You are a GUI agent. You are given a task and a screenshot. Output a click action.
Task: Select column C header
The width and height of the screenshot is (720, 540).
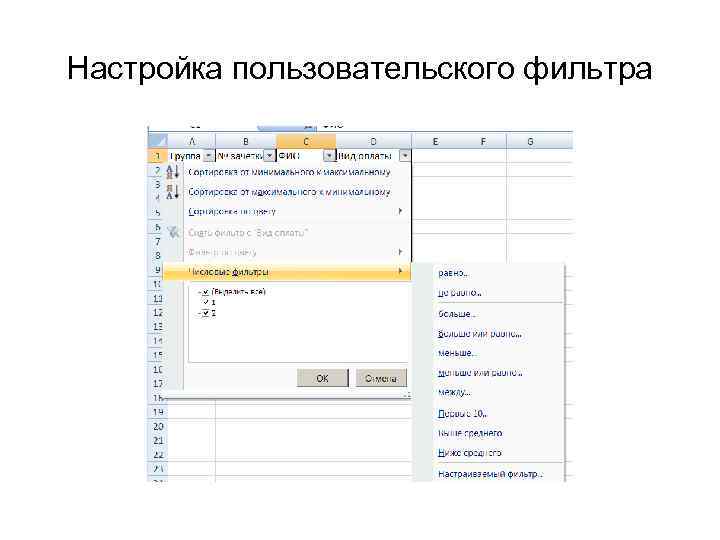tap(306, 141)
